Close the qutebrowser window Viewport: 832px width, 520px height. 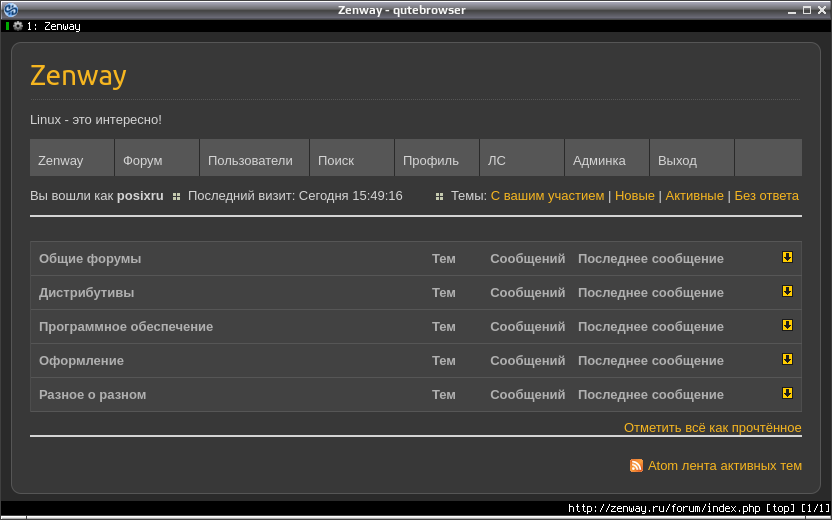click(821, 10)
